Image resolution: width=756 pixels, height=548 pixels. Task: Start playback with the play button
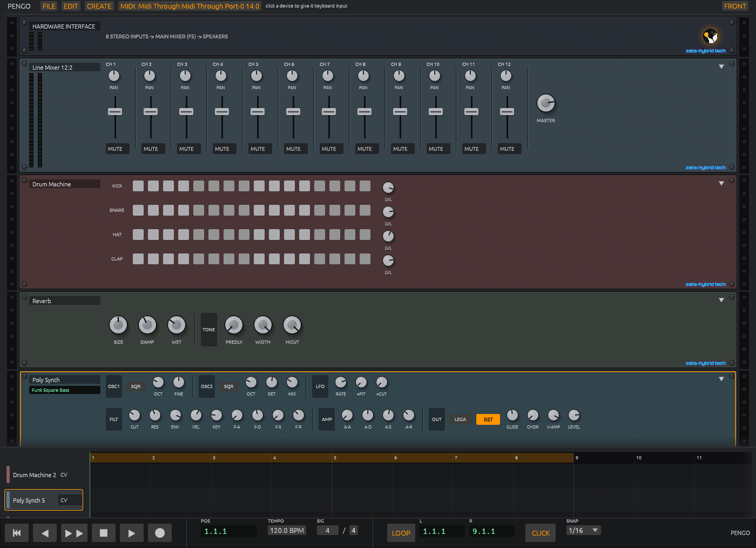(x=132, y=533)
